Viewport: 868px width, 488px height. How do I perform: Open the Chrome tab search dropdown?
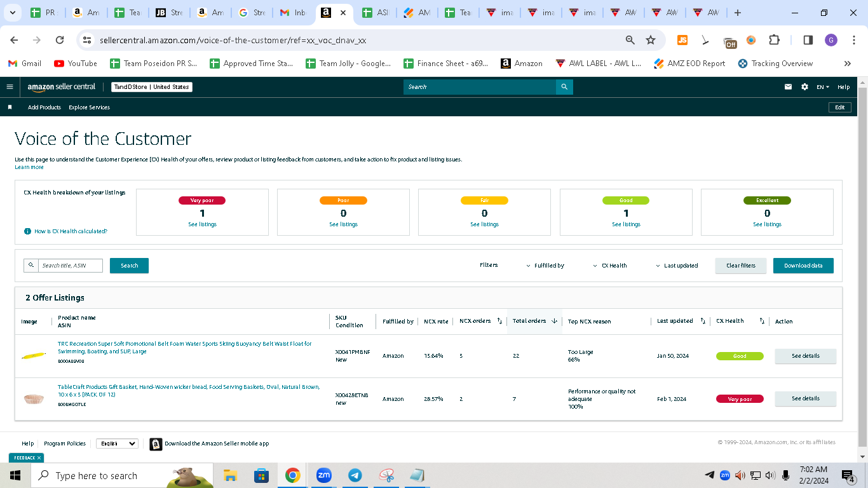pos(13,13)
